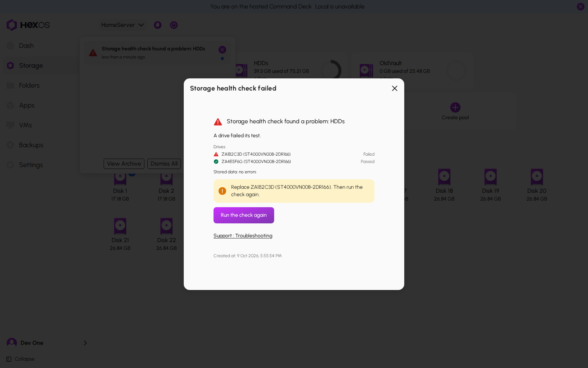The width and height of the screenshot is (588, 368).
Task: Expand the Dev One user menu
Action: click(47, 343)
